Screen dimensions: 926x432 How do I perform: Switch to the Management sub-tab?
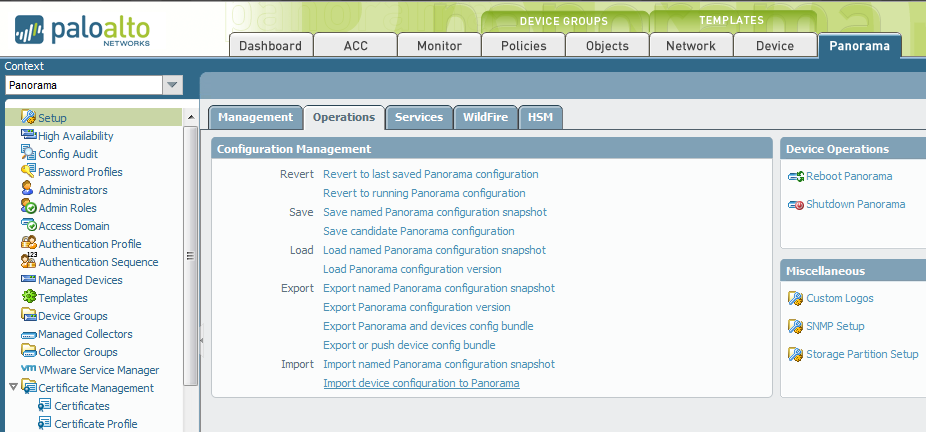tap(256, 117)
